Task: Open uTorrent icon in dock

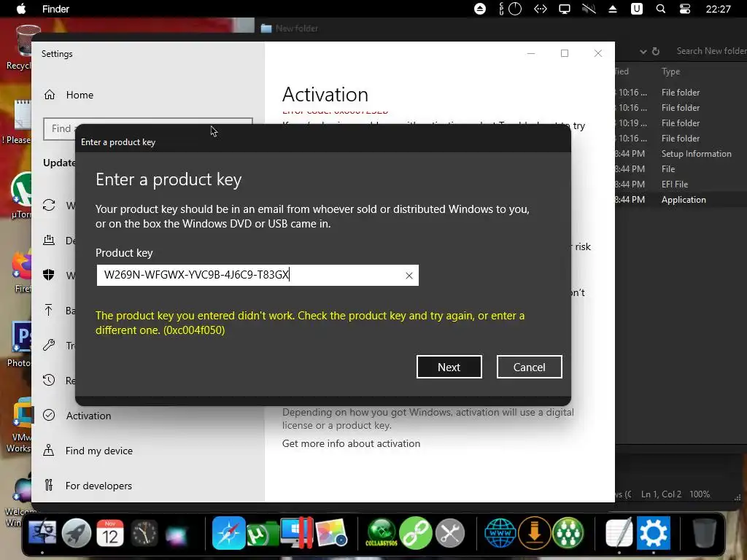Action: click(262, 534)
